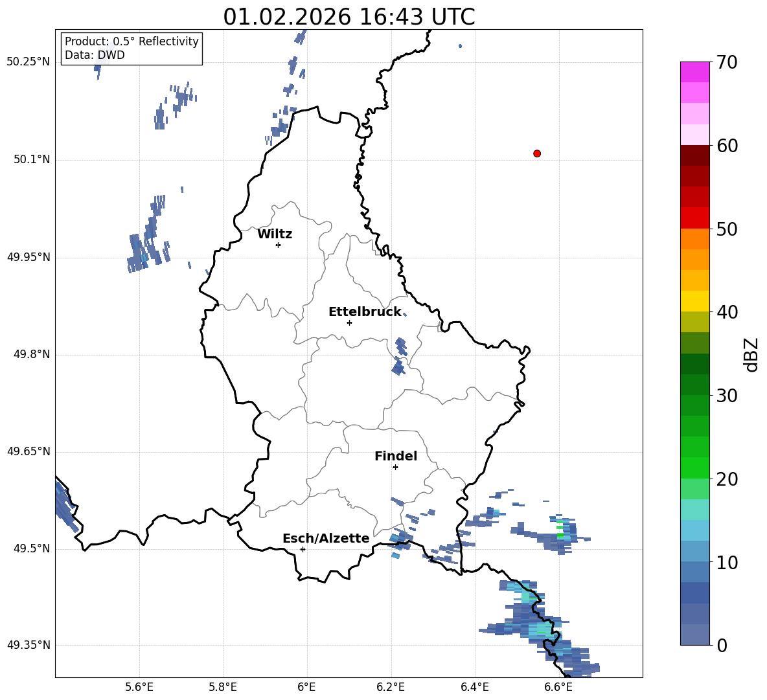The height and width of the screenshot is (700, 767).
Task: Click the bright red colorbar segment just above 50
Action: (x=694, y=218)
